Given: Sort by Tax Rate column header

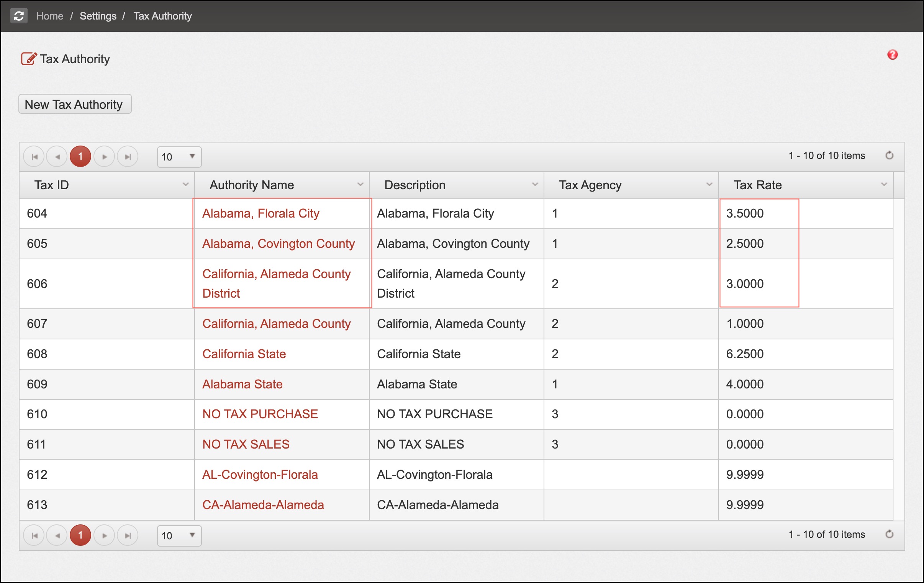Looking at the screenshot, I should click(x=758, y=185).
